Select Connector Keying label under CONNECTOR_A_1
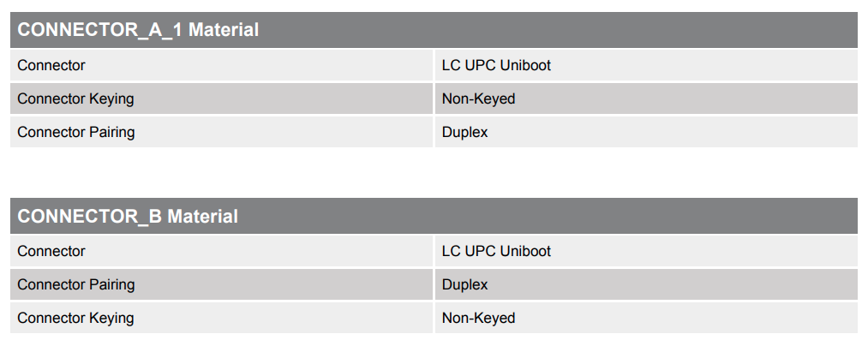This screenshot has width=868, height=352. (75, 98)
